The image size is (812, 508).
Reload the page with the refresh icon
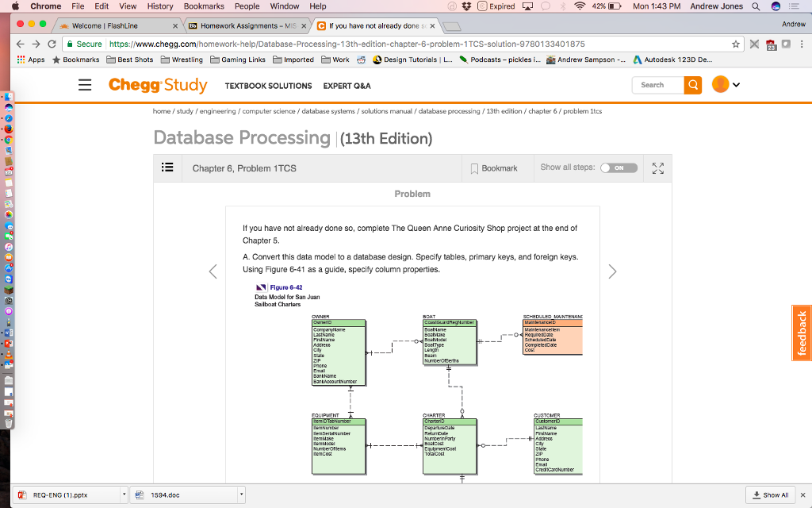tap(52, 44)
